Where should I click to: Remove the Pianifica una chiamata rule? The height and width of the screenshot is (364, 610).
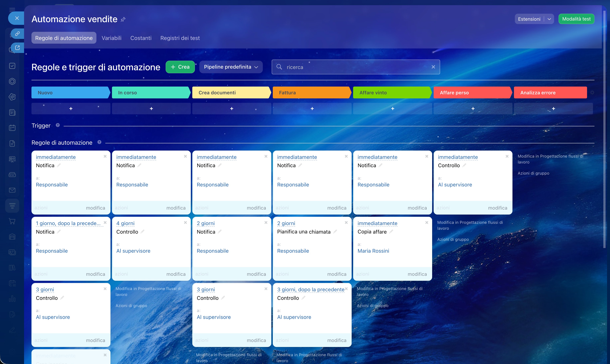[346, 223]
